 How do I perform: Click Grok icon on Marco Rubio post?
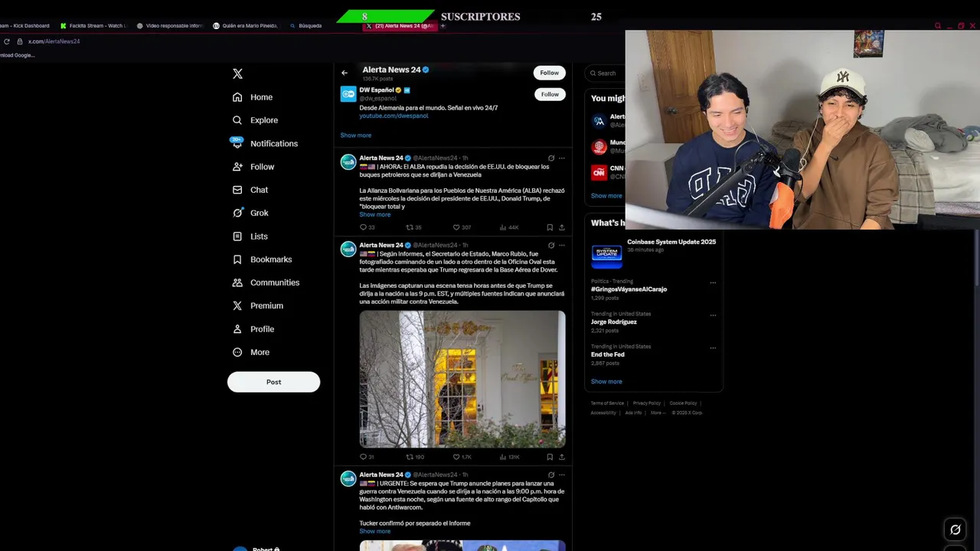[x=551, y=246]
